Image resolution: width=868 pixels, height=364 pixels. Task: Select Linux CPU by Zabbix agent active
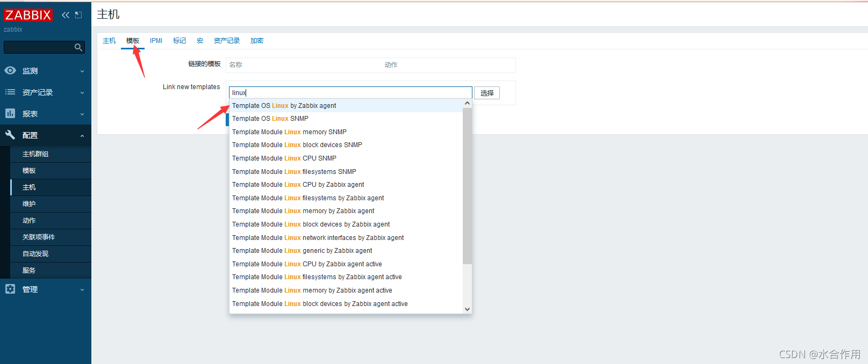click(346, 264)
